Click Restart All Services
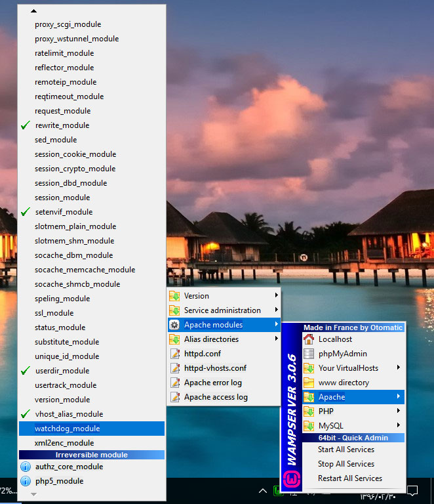434x504 pixels. click(349, 478)
